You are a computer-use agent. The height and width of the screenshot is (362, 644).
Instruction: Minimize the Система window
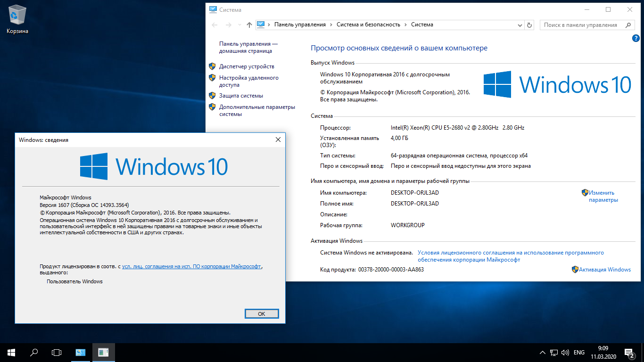coord(586,9)
